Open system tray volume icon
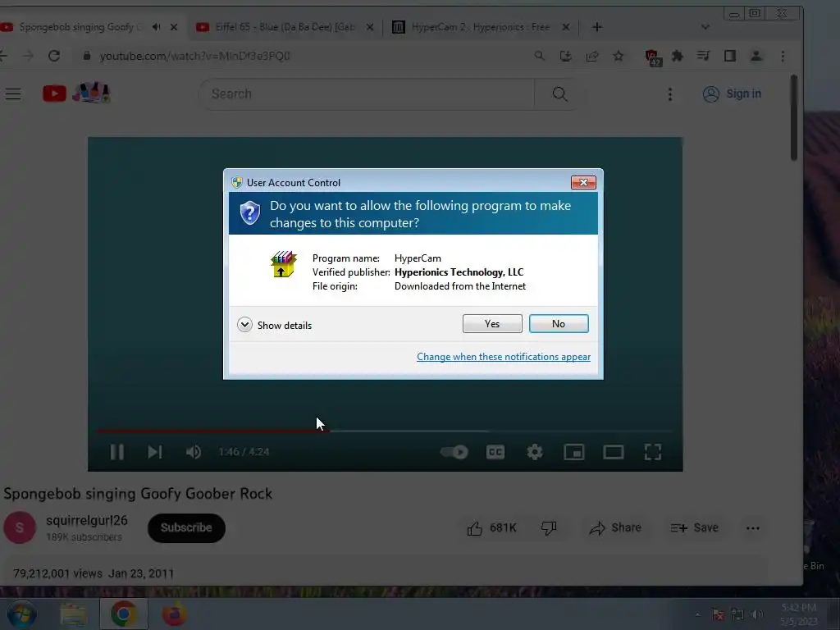This screenshot has height=630, width=840. coord(756,614)
